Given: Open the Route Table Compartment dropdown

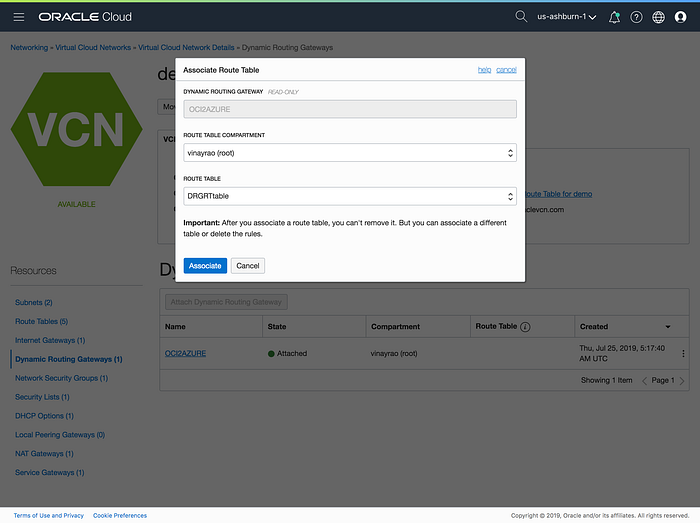Looking at the screenshot, I should click(350, 153).
